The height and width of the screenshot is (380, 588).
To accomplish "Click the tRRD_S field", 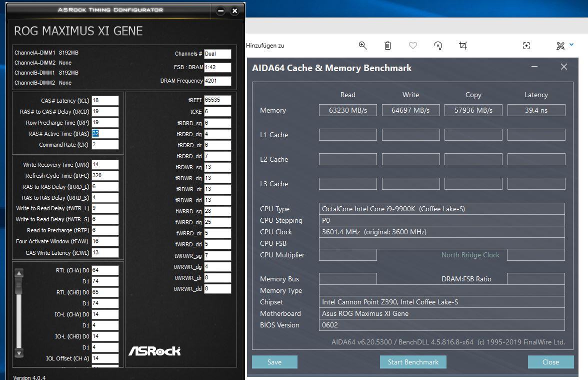I will tap(105, 197).
